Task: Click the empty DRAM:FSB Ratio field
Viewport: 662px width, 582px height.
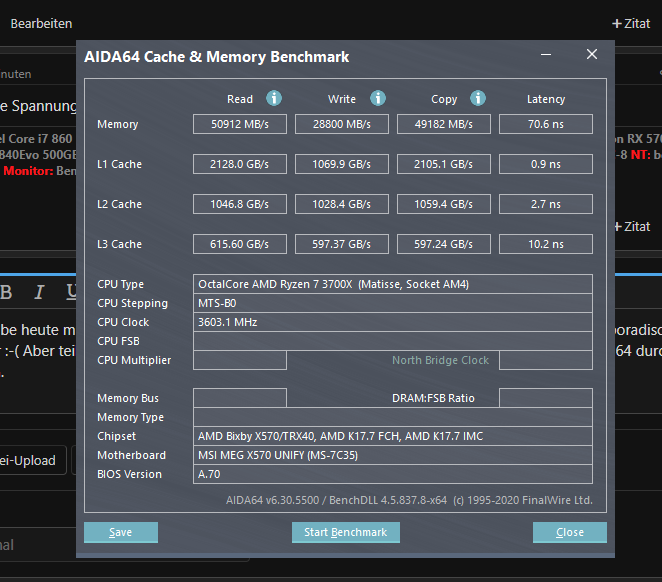Action: point(546,398)
